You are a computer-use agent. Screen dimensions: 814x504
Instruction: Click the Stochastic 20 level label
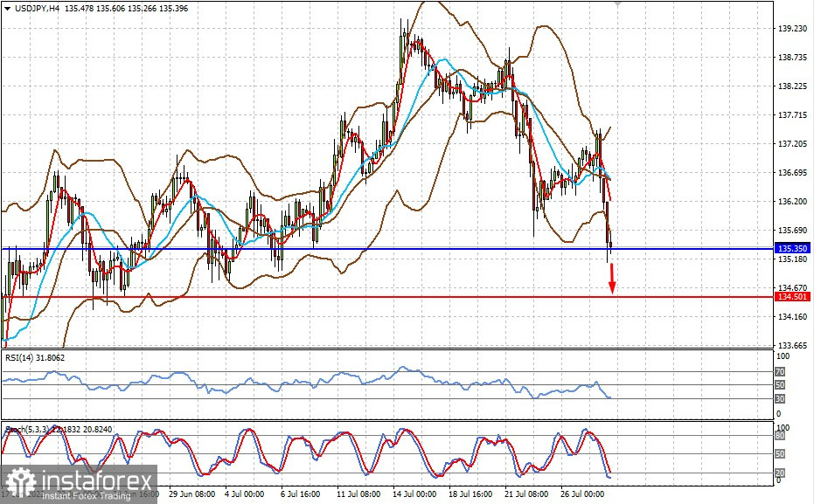[780, 473]
